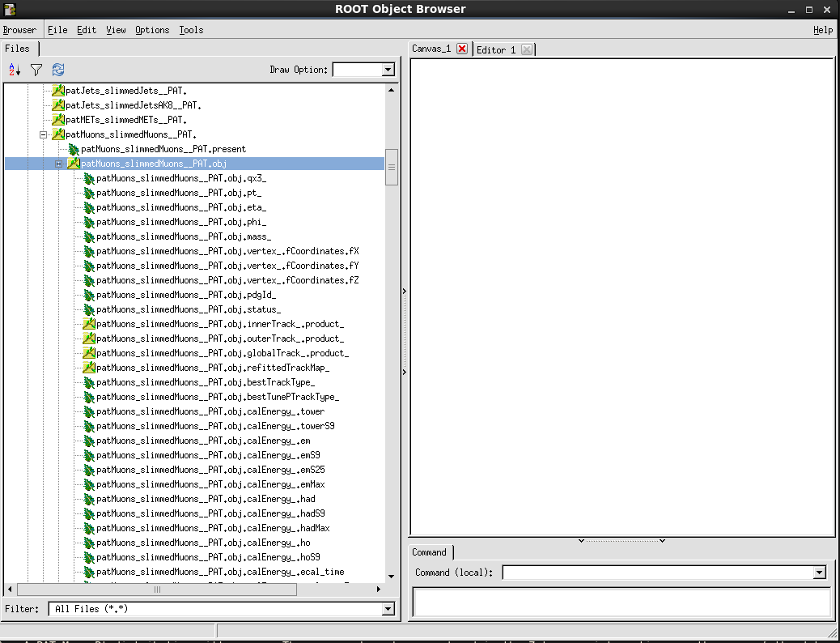Screen dimensions: 840x643
Task: Click the ROOT logo in the titlebar
Action: pyautogui.click(x=9, y=9)
